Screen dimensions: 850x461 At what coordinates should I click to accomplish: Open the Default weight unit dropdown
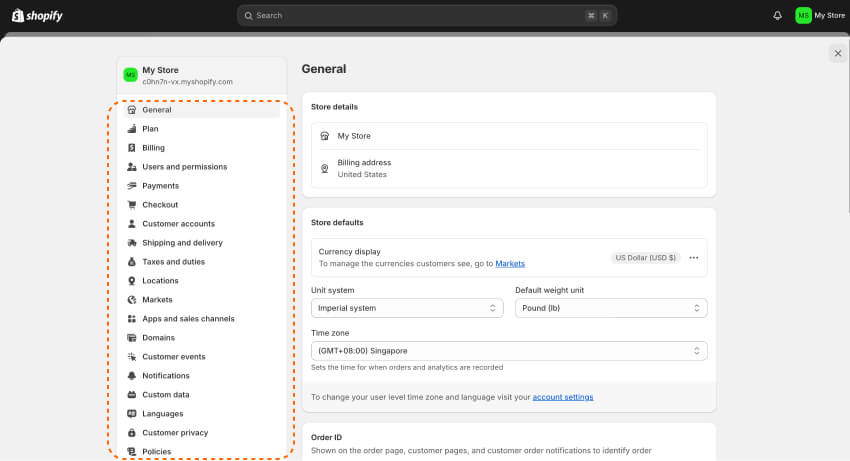[611, 308]
